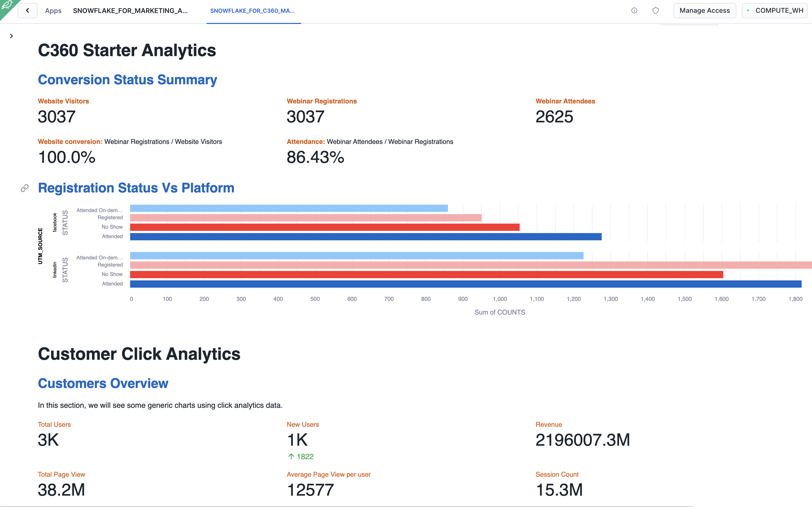This screenshot has width=812, height=507.
Task: Click the shield security icon
Action: pos(656,11)
